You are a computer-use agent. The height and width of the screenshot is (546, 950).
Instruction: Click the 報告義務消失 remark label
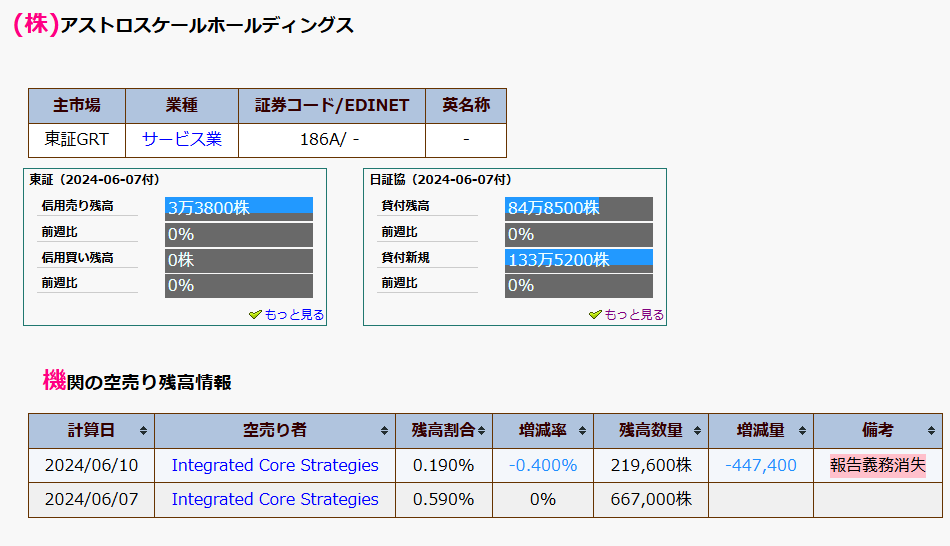coord(877,465)
